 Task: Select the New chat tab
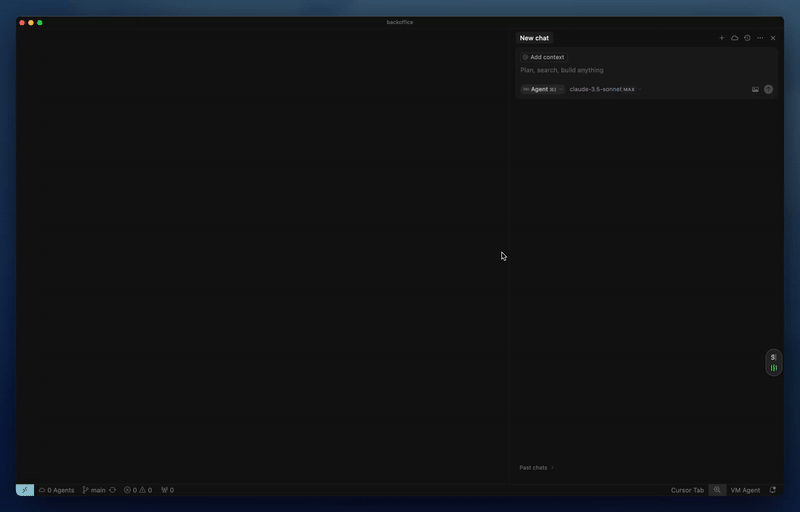(534, 38)
